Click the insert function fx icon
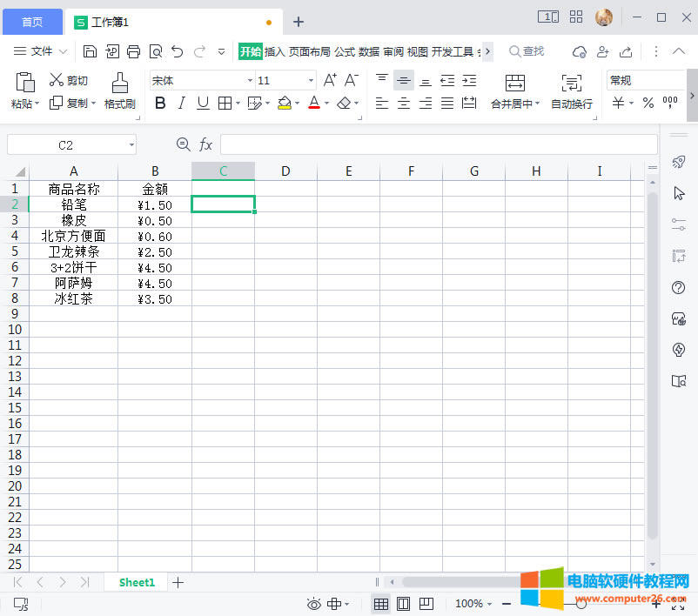 206,144
